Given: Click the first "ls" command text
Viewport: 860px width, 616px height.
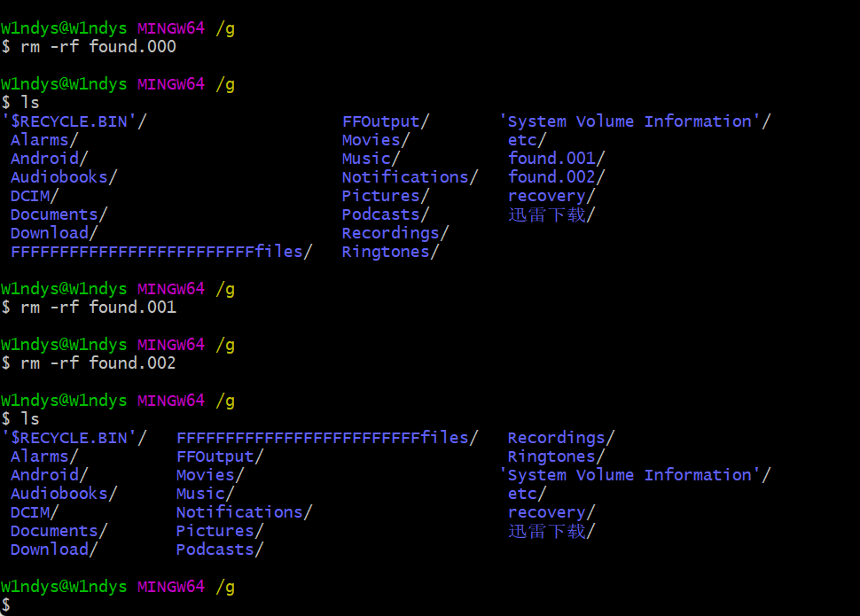Looking at the screenshot, I should pyautogui.click(x=29, y=103).
